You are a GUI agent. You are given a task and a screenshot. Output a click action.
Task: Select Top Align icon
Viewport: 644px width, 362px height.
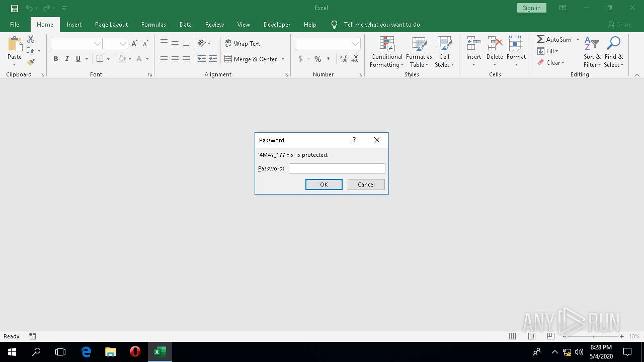click(164, 43)
